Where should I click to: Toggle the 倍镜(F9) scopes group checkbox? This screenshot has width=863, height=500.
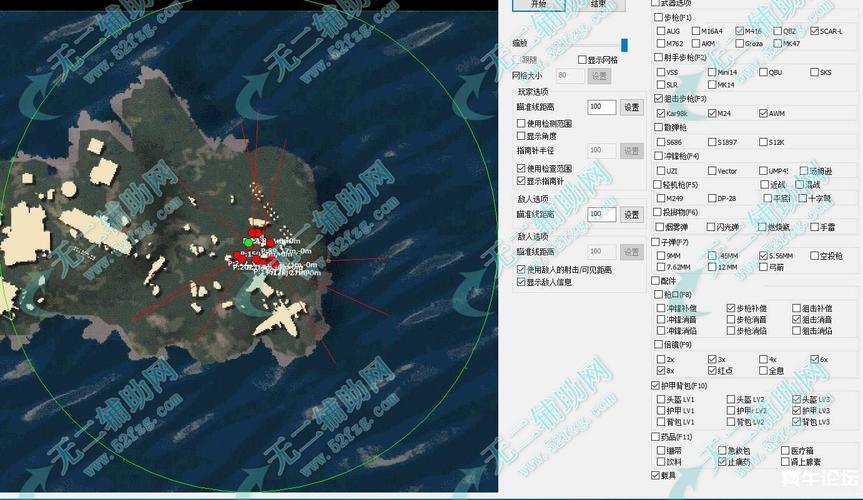pyautogui.click(x=658, y=345)
